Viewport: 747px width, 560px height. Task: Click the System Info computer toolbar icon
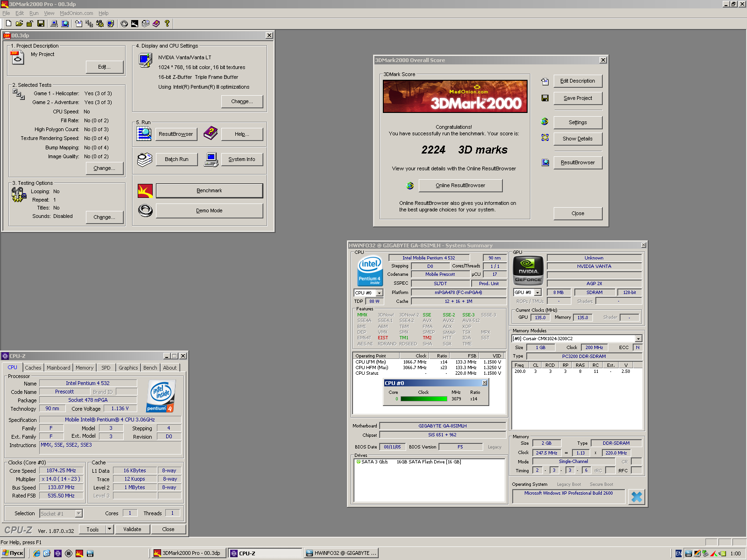click(x=54, y=23)
